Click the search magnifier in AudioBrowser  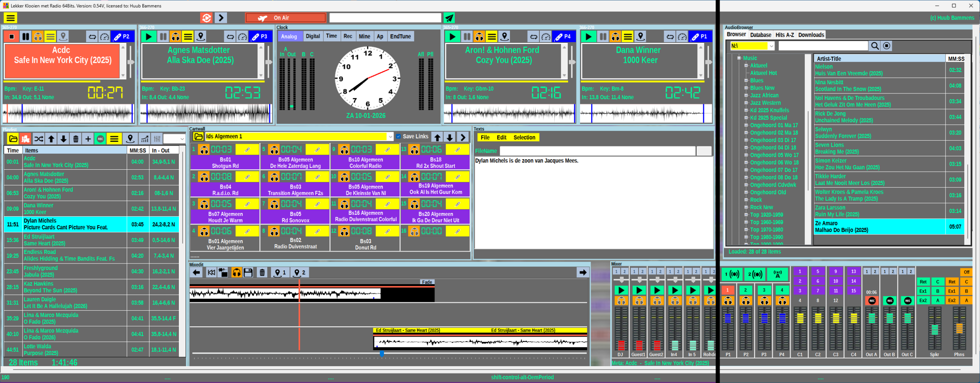875,46
